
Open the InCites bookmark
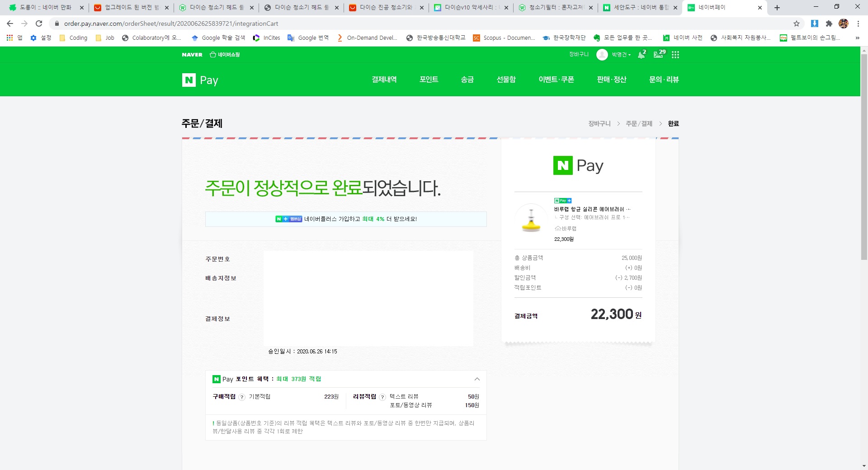266,38
